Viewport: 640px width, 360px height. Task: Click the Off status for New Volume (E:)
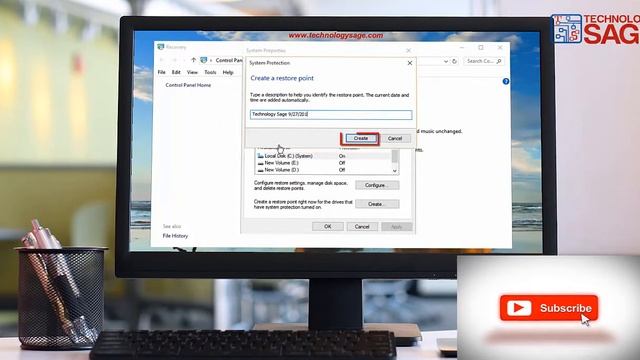click(342, 163)
